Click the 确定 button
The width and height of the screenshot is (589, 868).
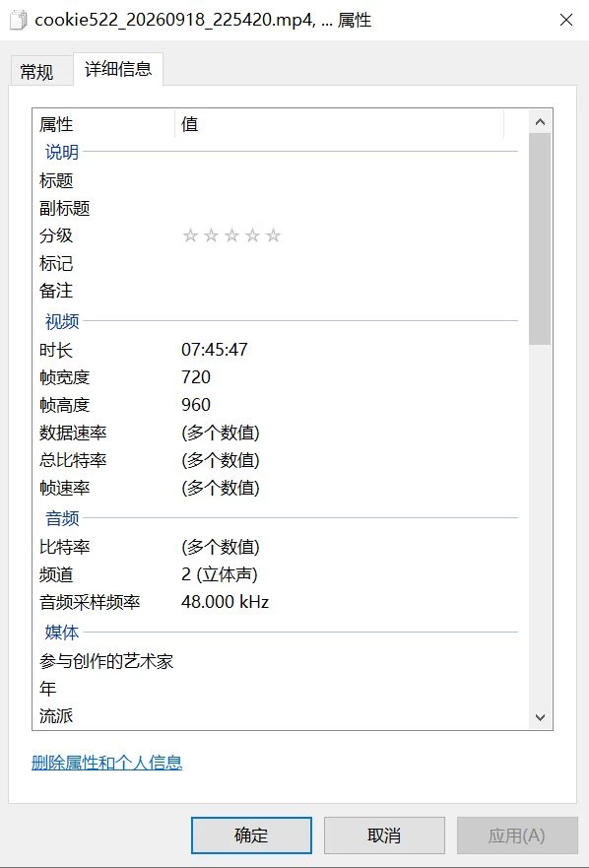(251, 835)
